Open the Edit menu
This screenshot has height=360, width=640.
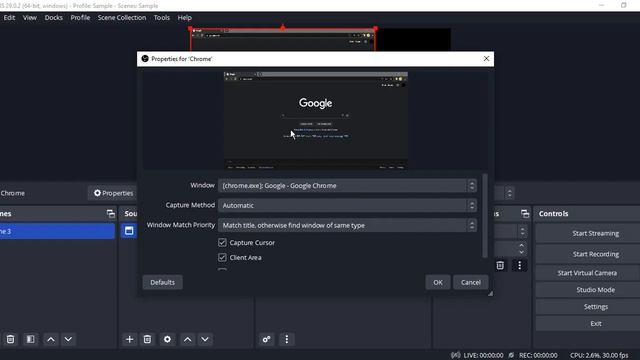[x=9, y=18]
